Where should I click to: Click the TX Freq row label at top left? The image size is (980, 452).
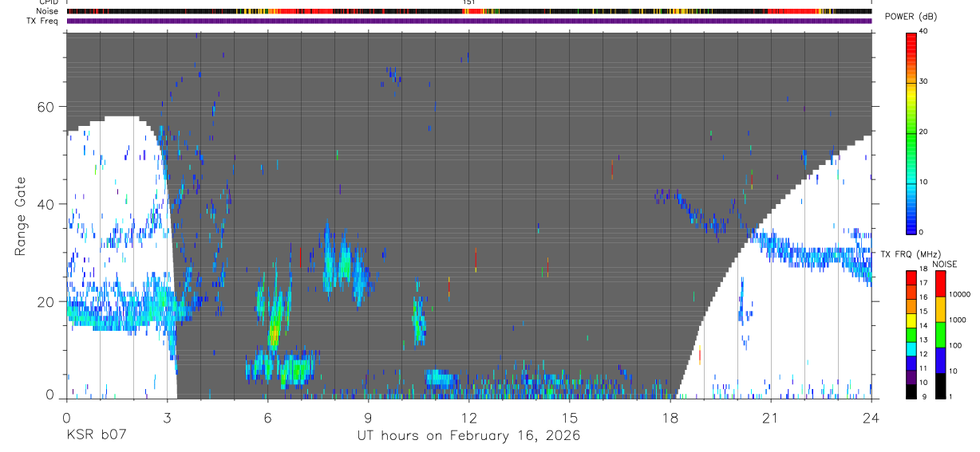pos(42,21)
